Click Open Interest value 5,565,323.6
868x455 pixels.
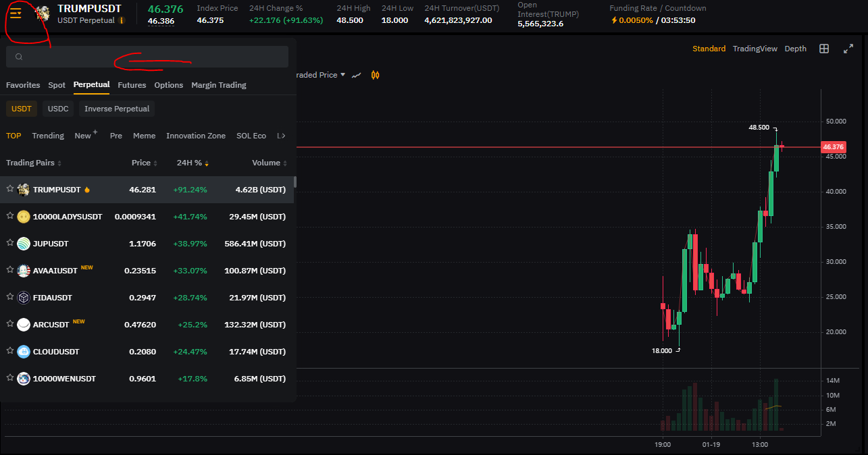(540, 24)
